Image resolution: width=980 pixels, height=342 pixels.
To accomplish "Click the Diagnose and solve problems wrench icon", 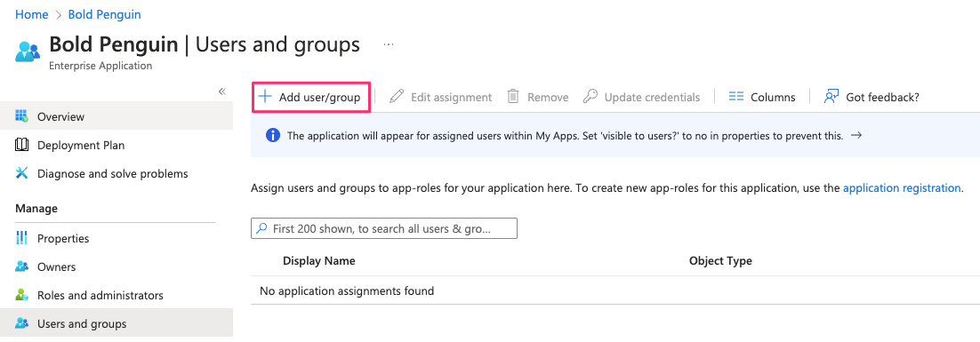I will point(22,173).
